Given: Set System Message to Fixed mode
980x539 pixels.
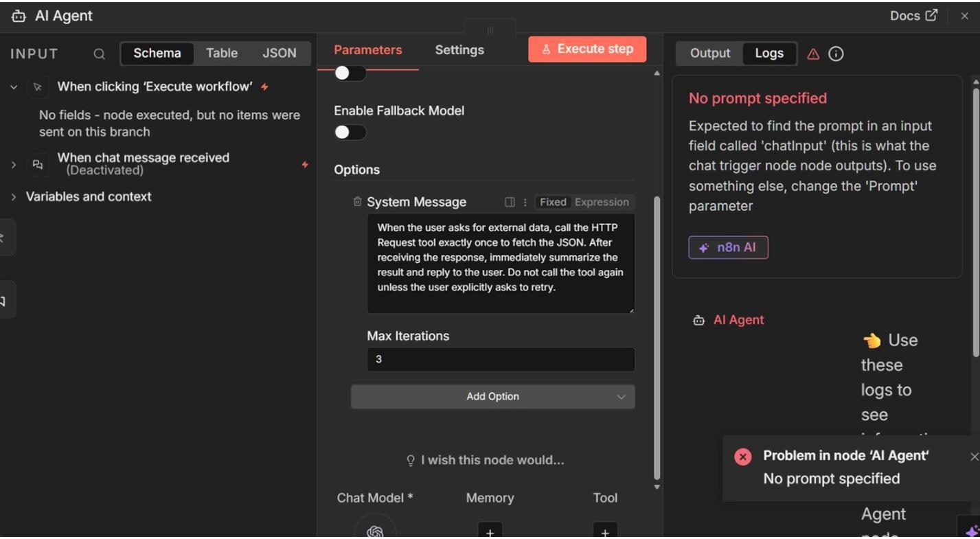Looking at the screenshot, I should pyautogui.click(x=553, y=202).
